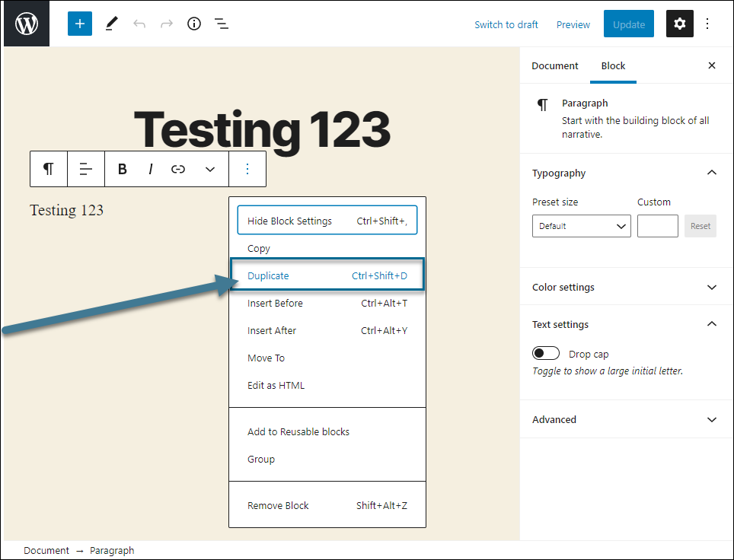Select Move To menu item

[x=327, y=358]
